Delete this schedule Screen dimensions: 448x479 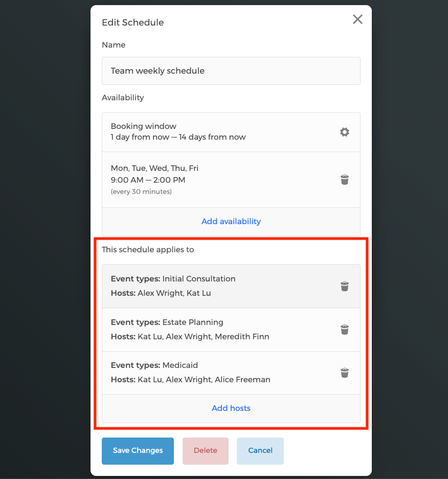[x=206, y=451]
